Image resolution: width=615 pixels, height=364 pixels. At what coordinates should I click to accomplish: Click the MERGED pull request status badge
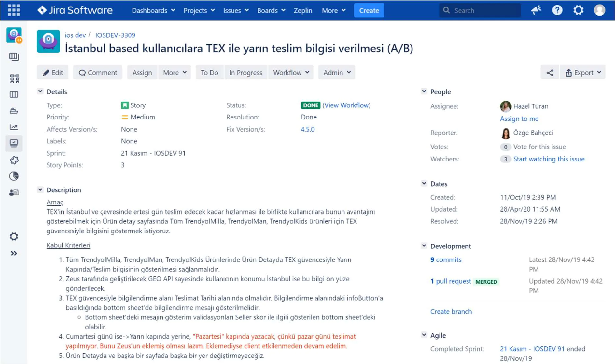click(486, 282)
